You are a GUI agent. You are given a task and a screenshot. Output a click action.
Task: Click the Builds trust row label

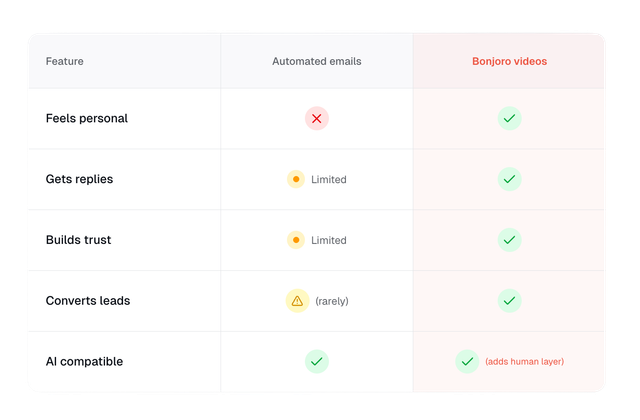click(79, 240)
